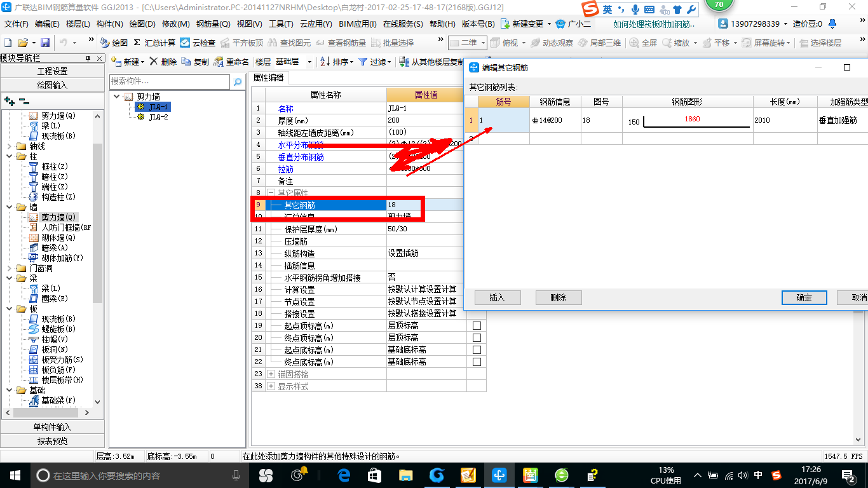This screenshot has height=488, width=868.
Task: Launch 云检查 cloud check
Action: [198, 43]
